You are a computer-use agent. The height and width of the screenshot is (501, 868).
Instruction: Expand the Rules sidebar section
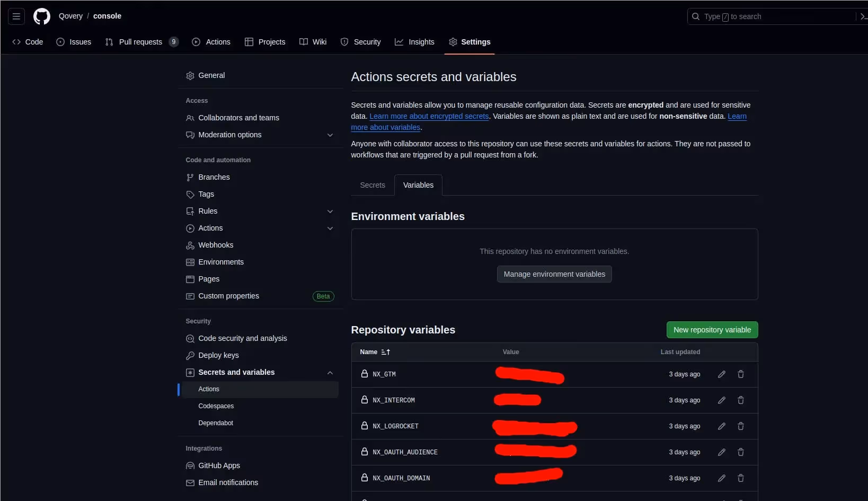330,212
